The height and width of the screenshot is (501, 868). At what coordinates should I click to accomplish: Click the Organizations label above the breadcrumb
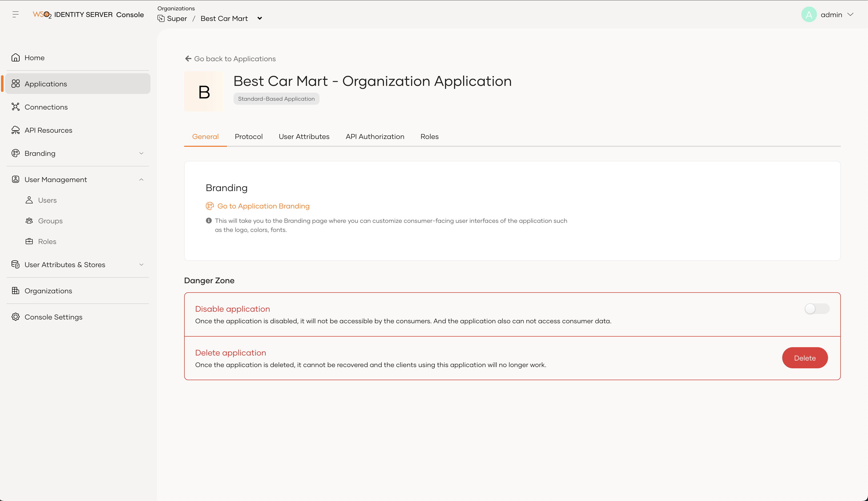176,8
